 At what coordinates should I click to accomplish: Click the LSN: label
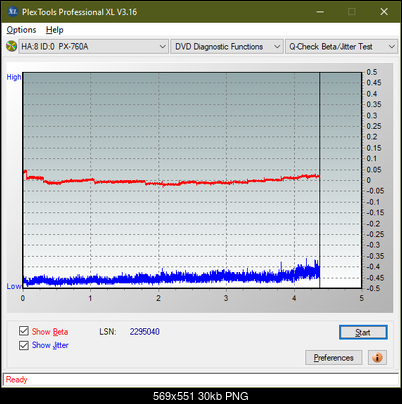coord(108,332)
